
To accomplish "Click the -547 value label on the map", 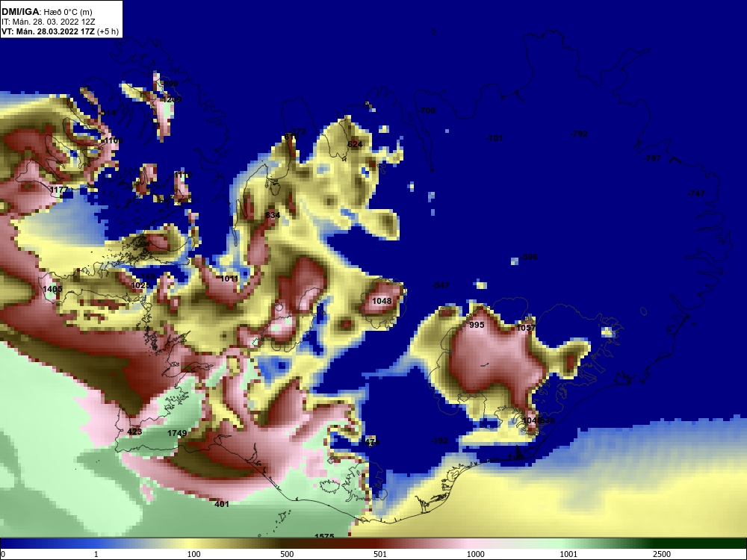I will pos(441,285).
